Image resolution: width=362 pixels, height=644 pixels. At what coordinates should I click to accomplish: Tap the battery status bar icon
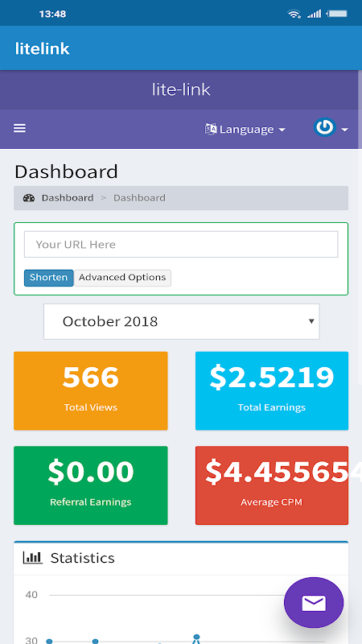tap(337, 14)
